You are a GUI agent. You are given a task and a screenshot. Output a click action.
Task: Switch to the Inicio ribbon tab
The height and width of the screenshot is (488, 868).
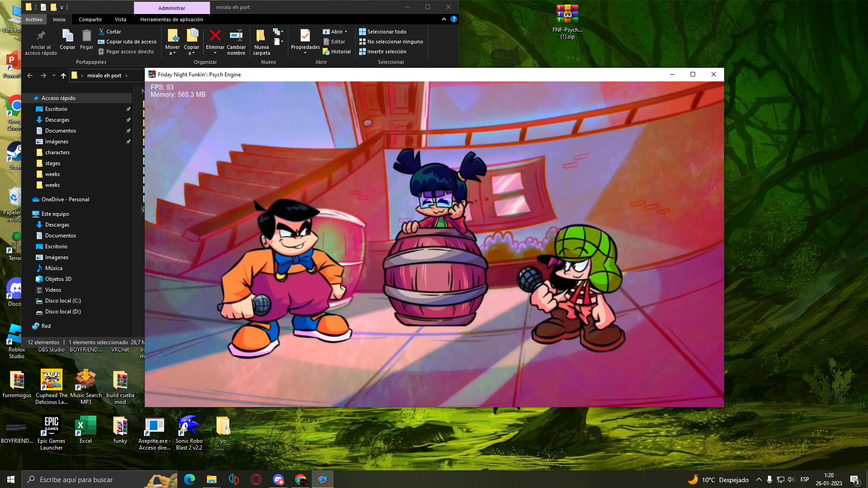[x=59, y=19]
